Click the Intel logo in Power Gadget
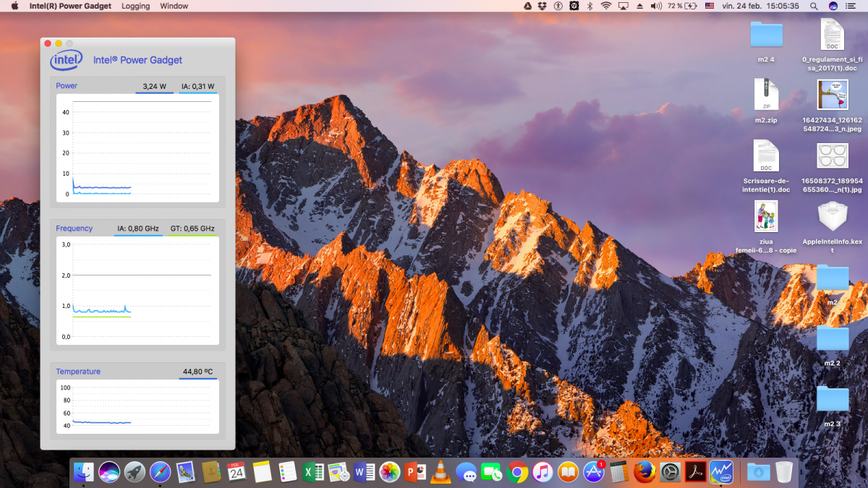Screen dimensions: 868x488 click(x=66, y=60)
